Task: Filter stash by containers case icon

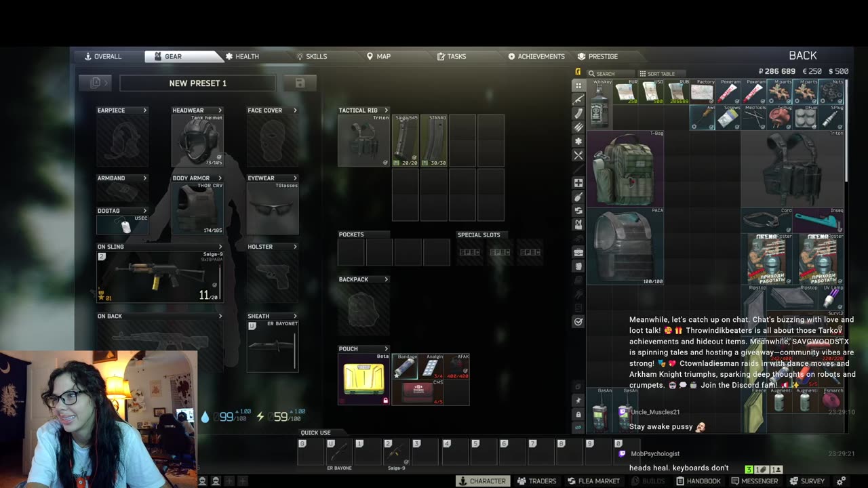Action: pos(578,252)
